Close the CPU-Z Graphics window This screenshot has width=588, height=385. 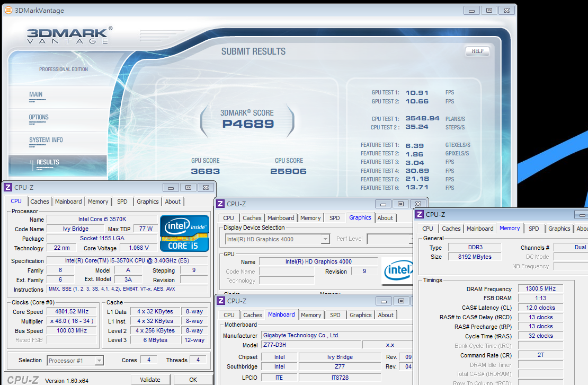[418, 204]
